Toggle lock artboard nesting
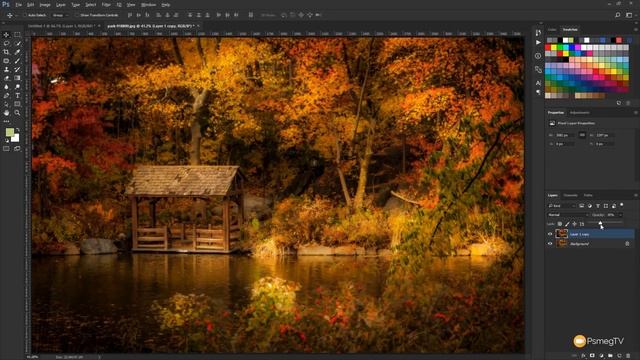Image resolution: width=640 pixels, height=360 pixels. pyautogui.click(x=582, y=224)
